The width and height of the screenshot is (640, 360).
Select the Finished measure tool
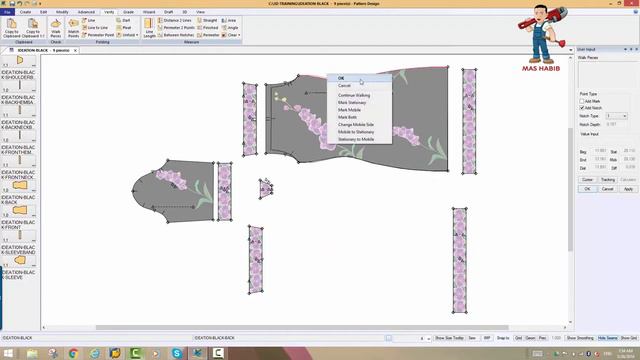click(208, 27)
